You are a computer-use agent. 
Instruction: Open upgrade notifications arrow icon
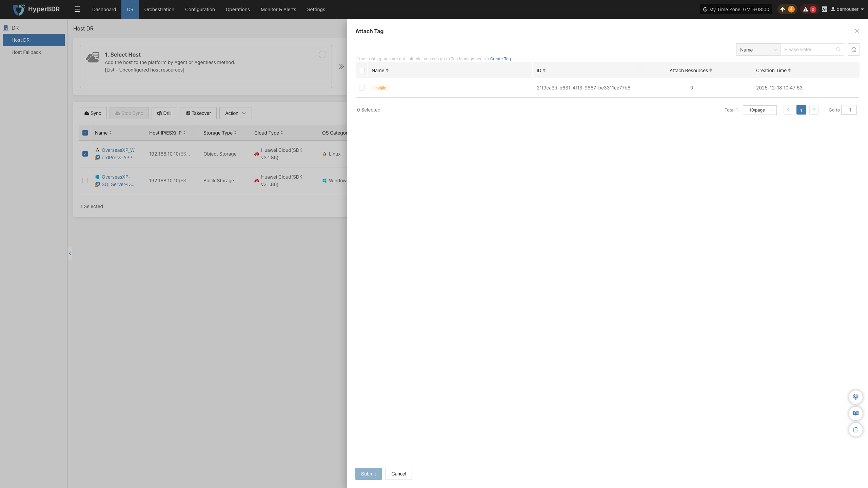(x=783, y=9)
